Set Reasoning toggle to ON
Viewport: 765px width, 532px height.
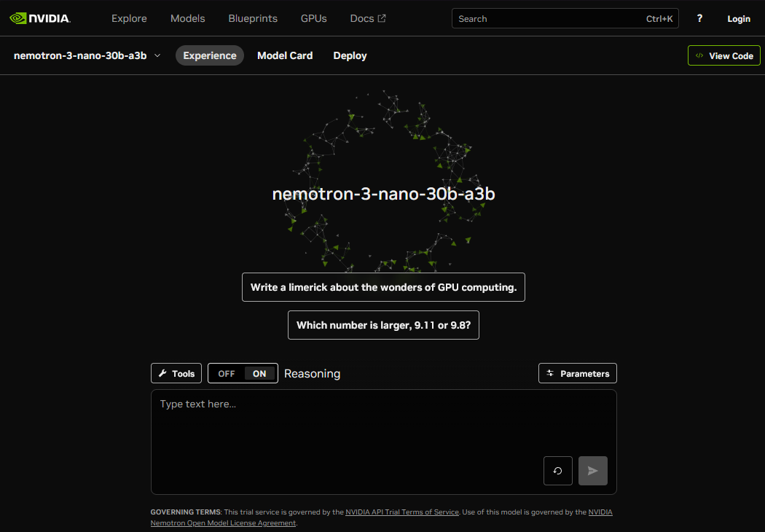260,373
